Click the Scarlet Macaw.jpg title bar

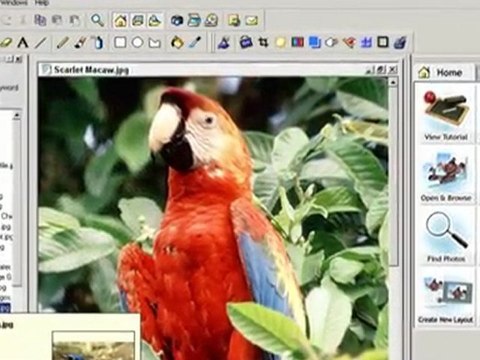pyautogui.click(x=218, y=70)
